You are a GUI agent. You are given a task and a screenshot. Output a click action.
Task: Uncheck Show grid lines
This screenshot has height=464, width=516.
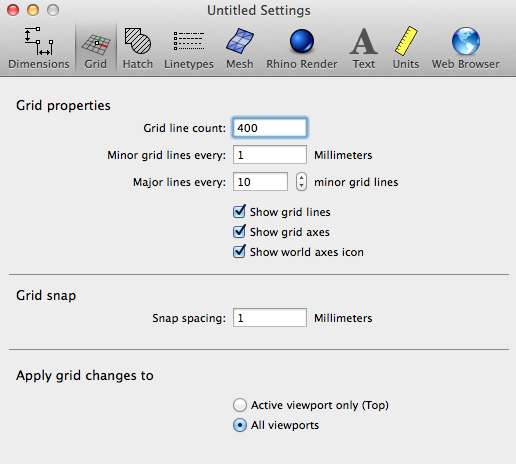click(x=239, y=212)
